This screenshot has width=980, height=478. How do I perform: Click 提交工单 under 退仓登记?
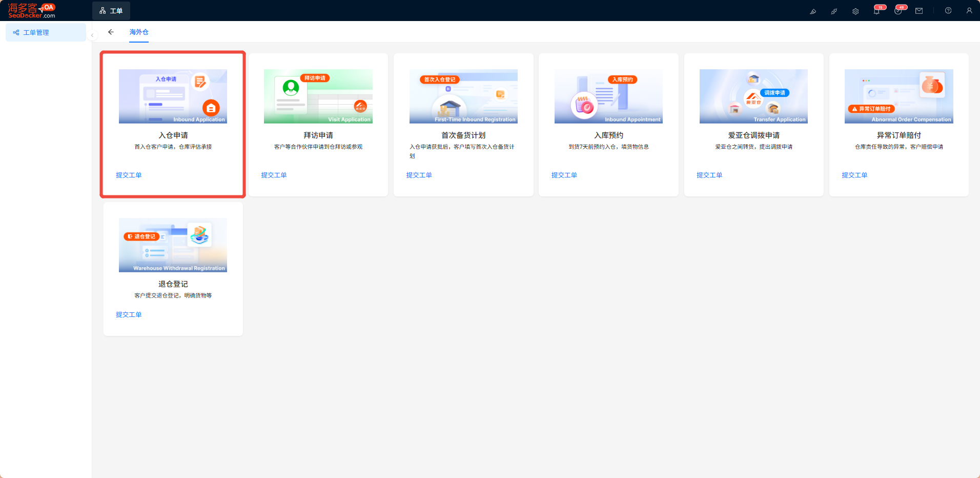[x=129, y=314]
